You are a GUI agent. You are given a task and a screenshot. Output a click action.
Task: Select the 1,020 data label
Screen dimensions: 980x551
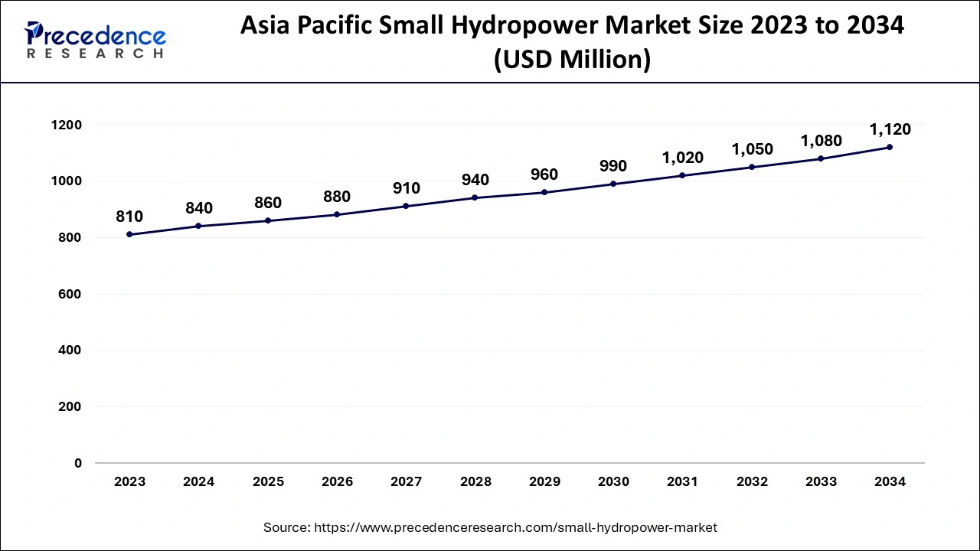coord(682,158)
